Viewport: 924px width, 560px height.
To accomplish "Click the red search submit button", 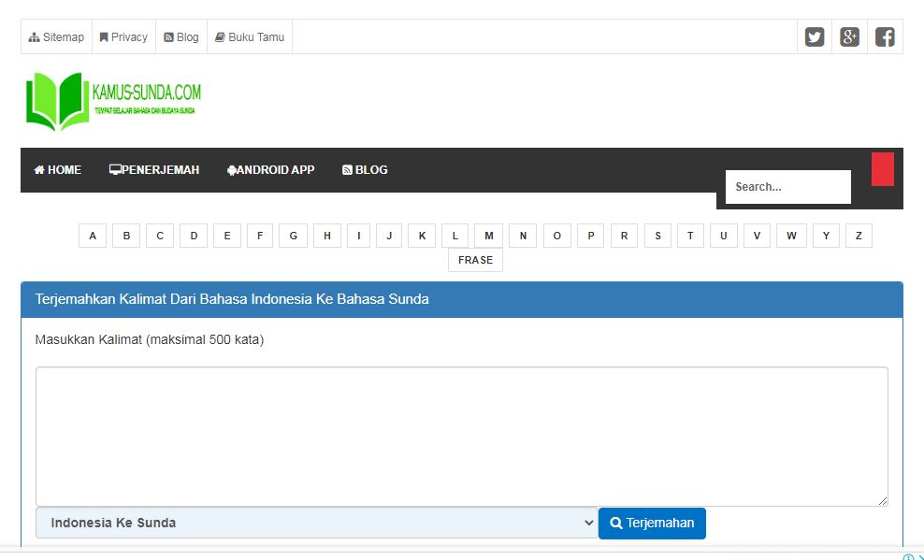I will pos(882,169).
